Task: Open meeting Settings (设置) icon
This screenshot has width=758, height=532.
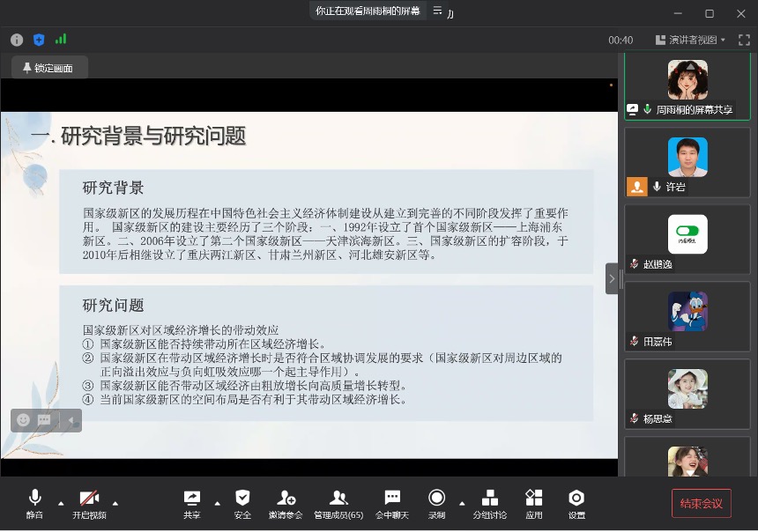Action: [576, 503]
